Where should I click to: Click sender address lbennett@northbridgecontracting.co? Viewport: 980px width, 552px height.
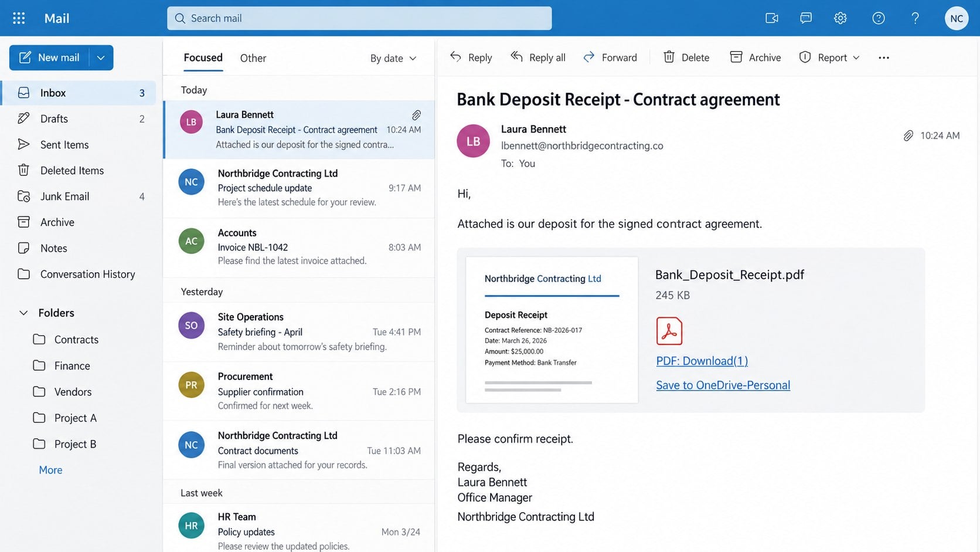coord(582,145)
